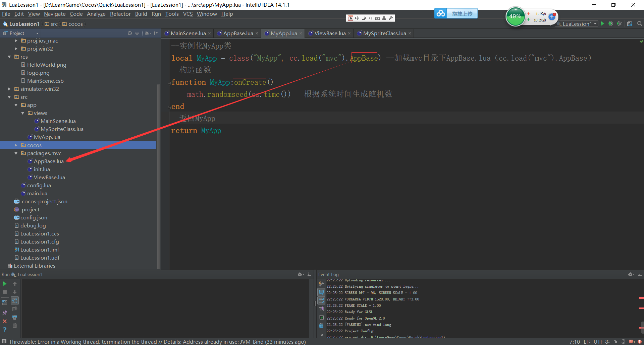Expand the cocos folder
Image resolution: width=644 pixels, height=345 pixels.
click(x=16, y=145)
